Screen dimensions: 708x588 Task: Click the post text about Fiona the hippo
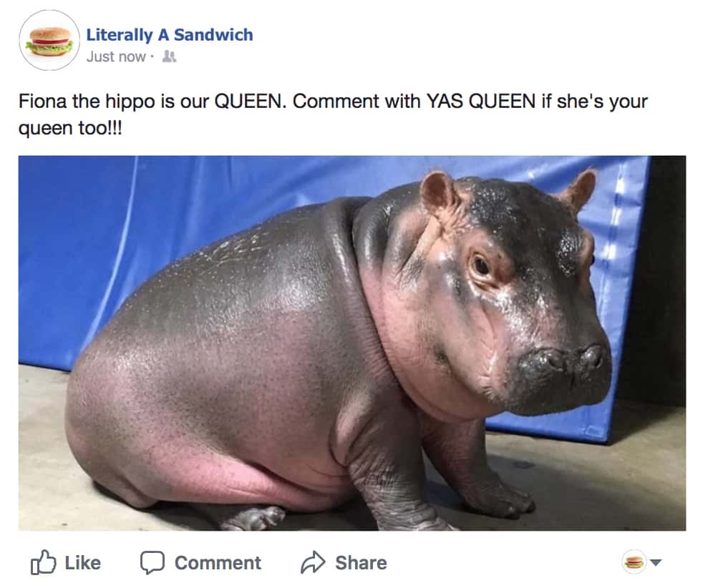click(333, 114)
